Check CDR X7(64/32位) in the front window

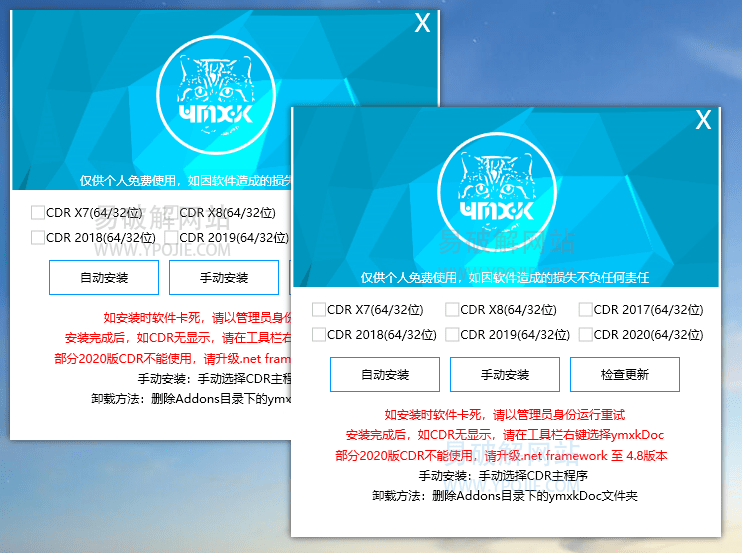tap(319, 310)
